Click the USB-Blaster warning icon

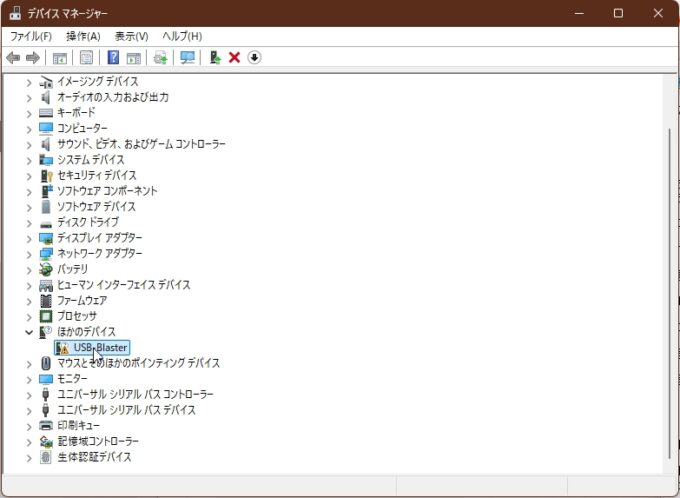[x=62, y=348]
